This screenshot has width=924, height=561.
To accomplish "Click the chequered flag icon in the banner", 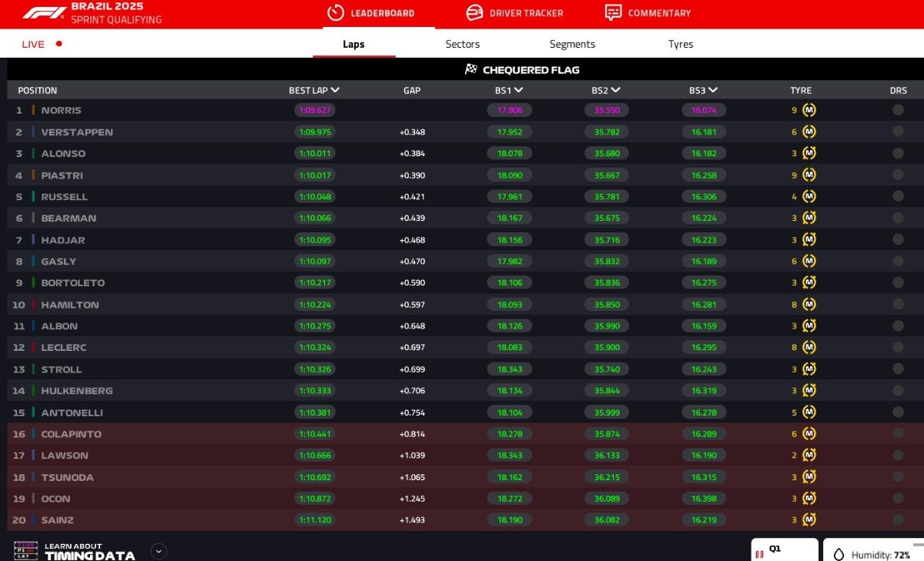I will click(470, 69).
